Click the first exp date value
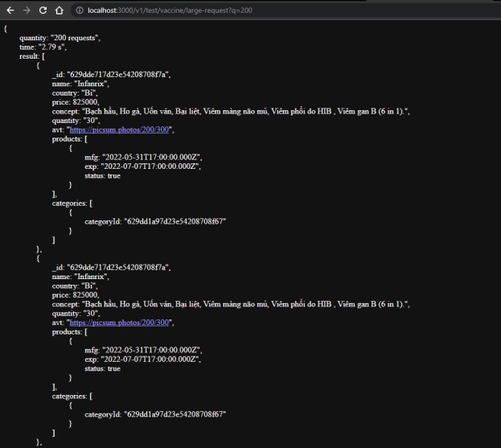Screen dimensions: 501x448 point(150,166)
